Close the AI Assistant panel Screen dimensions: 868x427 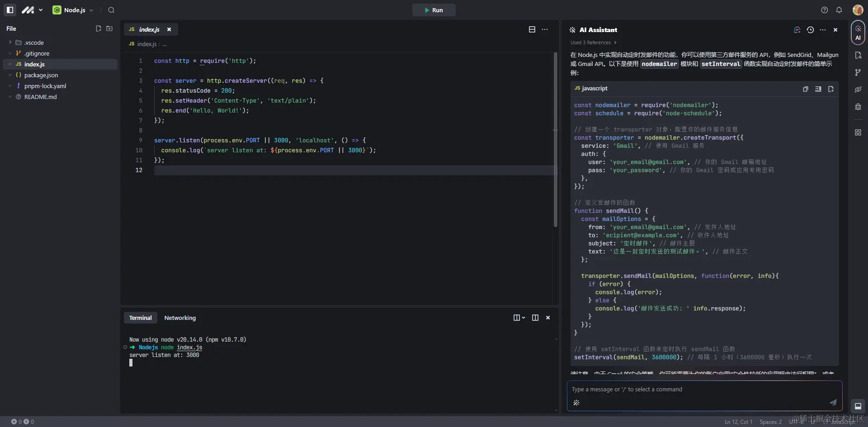(x=835, y=30)
